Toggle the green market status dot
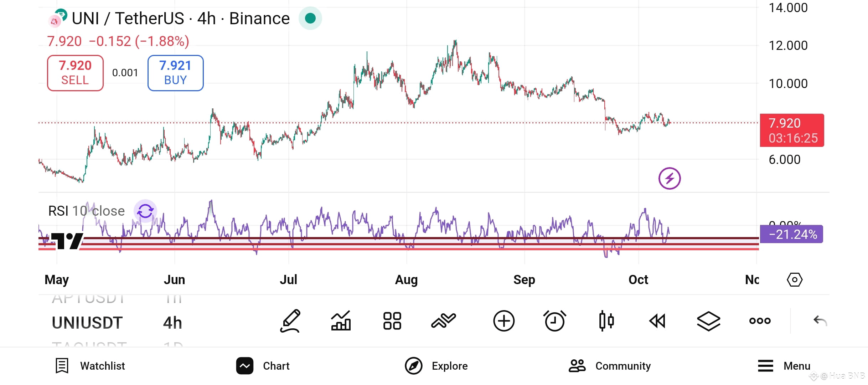This screenshot has width=868, height=385. [x=310, y=18]
